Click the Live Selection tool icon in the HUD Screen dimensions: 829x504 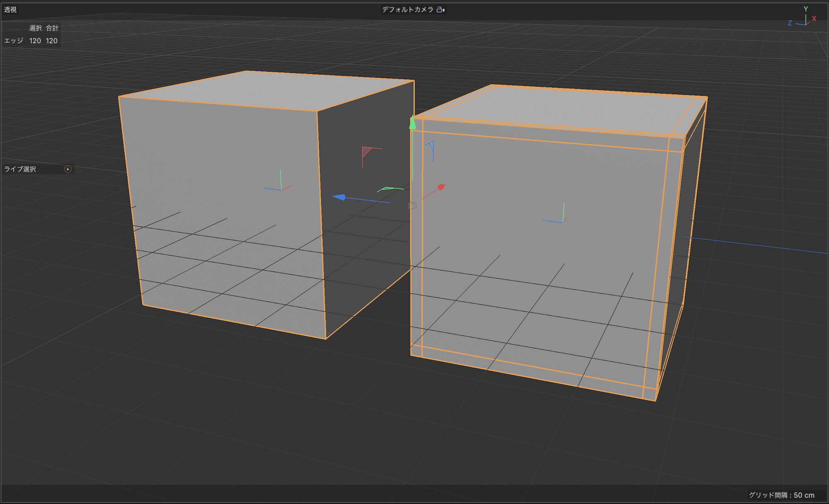click(x=68, y=169)
